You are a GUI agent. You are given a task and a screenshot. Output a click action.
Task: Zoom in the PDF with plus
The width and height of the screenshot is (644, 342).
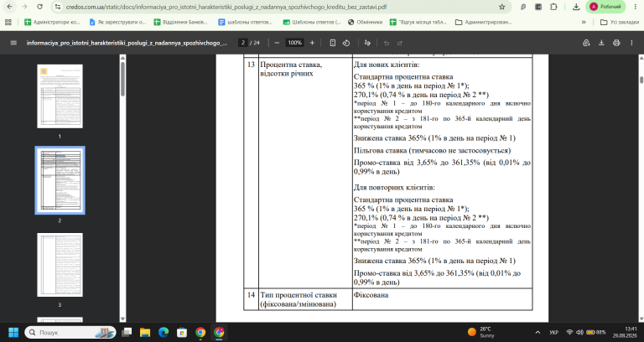(x=312, y=43)
